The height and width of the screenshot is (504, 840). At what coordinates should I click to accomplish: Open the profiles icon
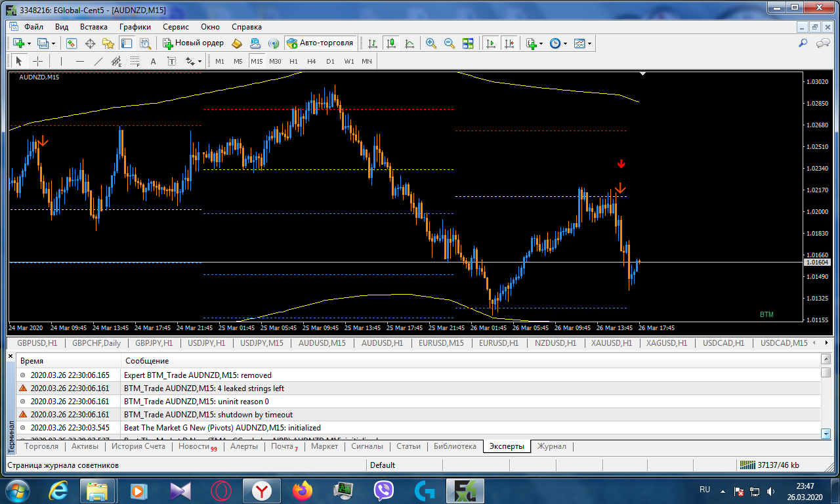click(43, 43)
